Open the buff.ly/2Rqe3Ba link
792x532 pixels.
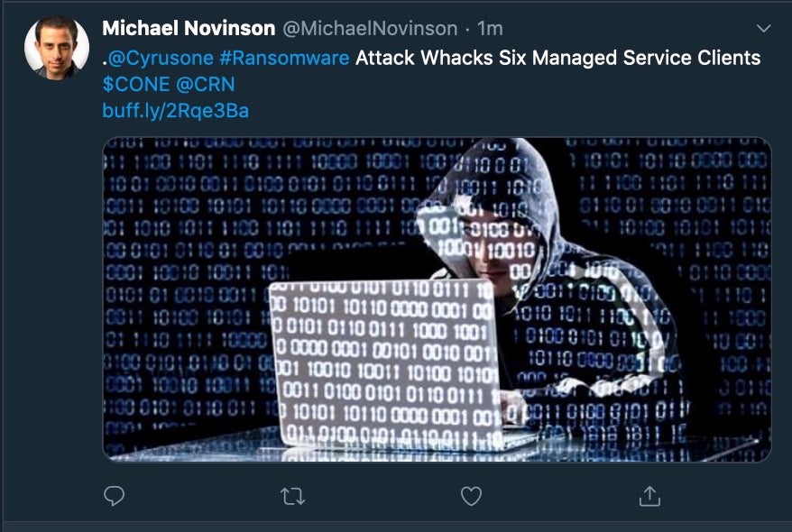click(x=175, y=111)
